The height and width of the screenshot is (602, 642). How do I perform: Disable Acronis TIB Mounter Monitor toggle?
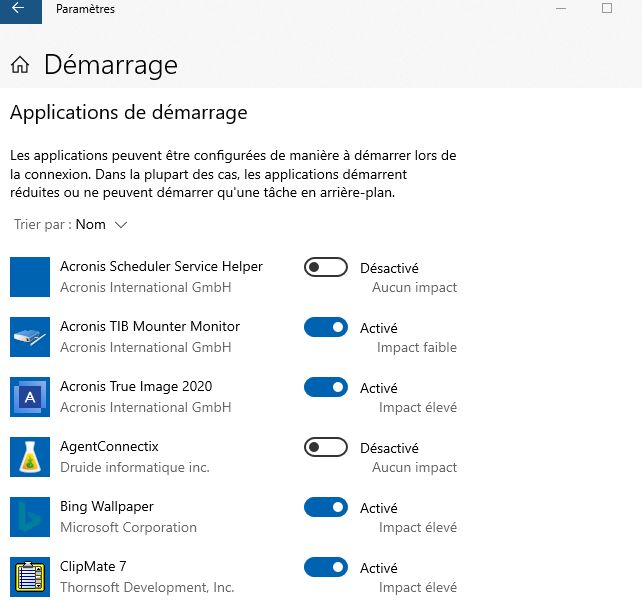[326, 327]
